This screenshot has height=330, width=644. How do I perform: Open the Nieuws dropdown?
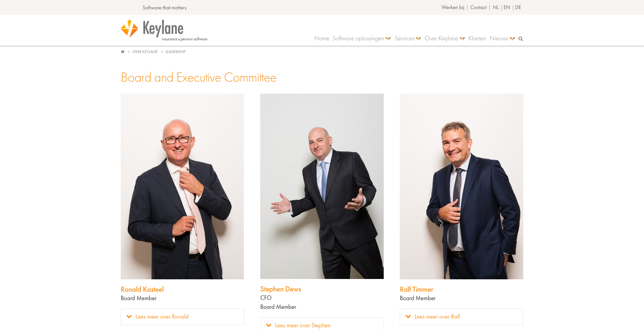(x=502, y=39)
